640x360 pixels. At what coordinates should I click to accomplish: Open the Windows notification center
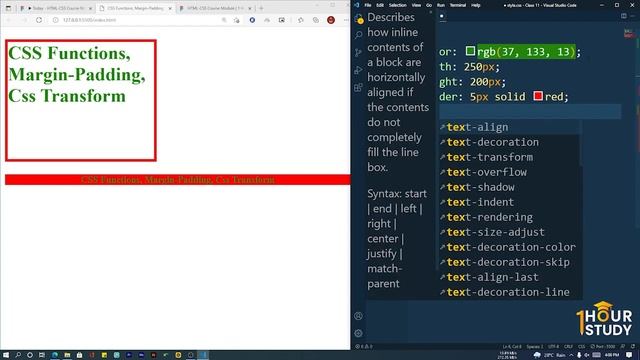click(x=629, y=355)
